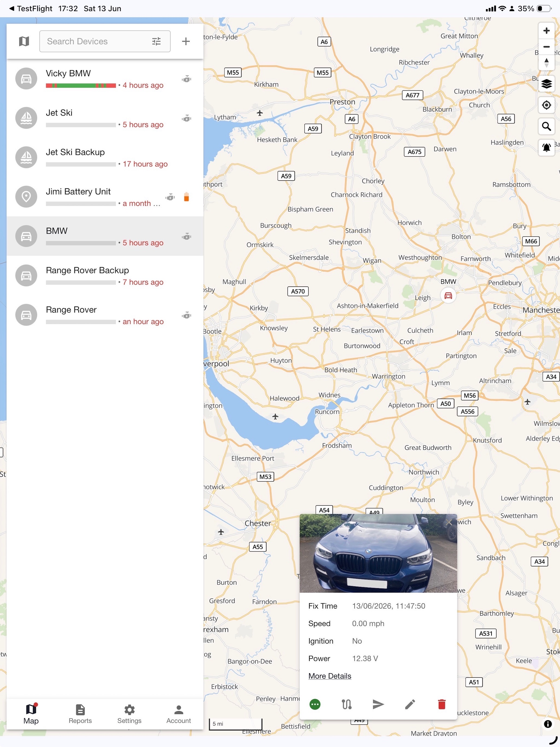560x747 pixels.
Task: Toggle the notifications bell on map
Action: tap(546, 148)
